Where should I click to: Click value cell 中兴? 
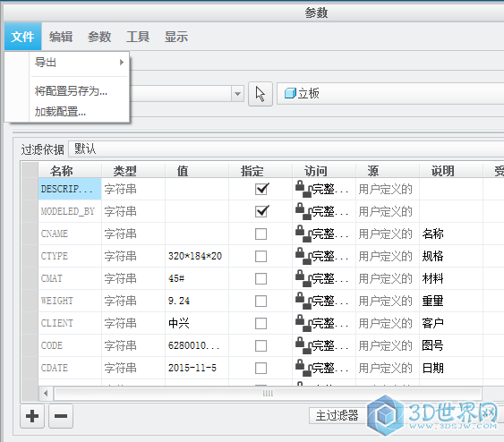197,323
